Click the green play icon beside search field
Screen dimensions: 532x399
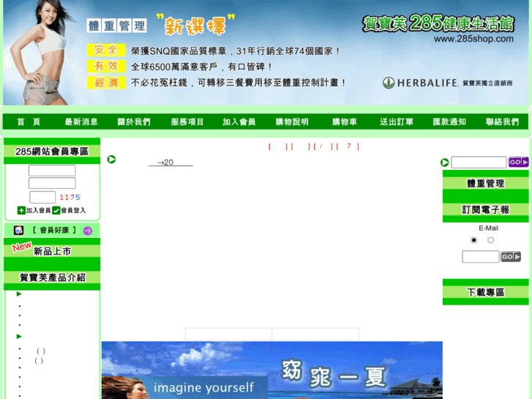[444, 163]
